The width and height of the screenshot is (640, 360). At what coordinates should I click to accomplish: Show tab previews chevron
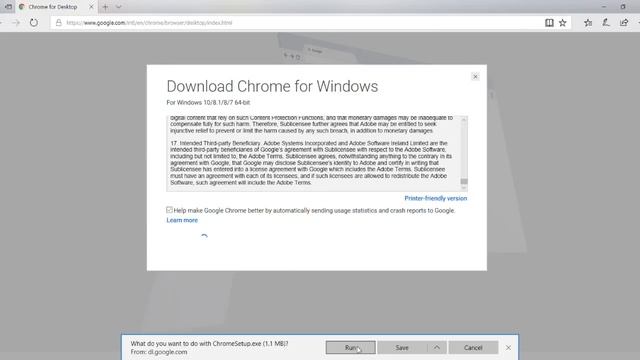point(118,7)
